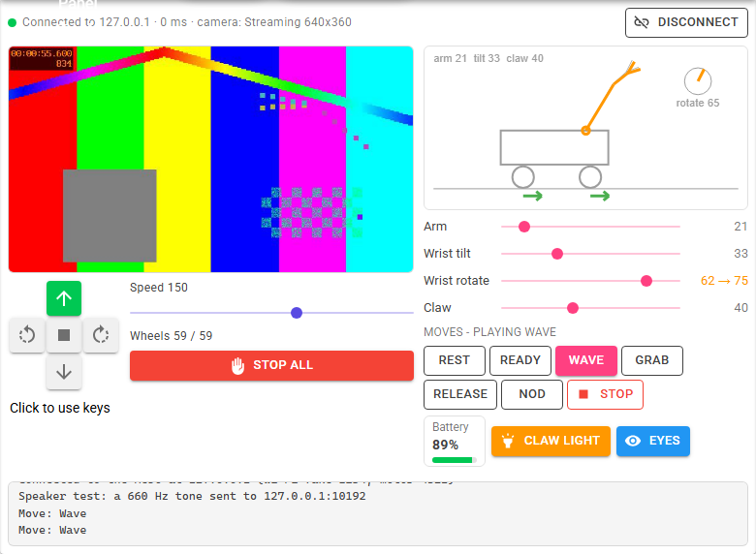Click the 'Click to use keys' text
Screen dimensions: 756x554
(60, 408)
